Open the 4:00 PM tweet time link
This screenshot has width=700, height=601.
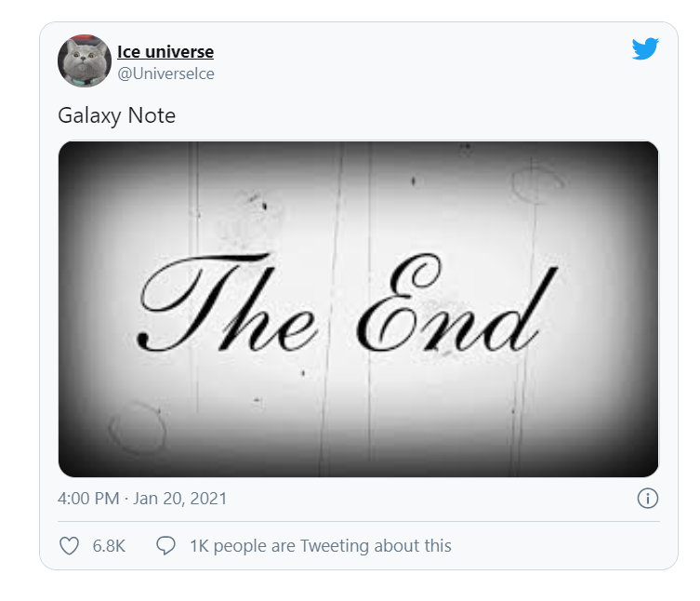89,499
